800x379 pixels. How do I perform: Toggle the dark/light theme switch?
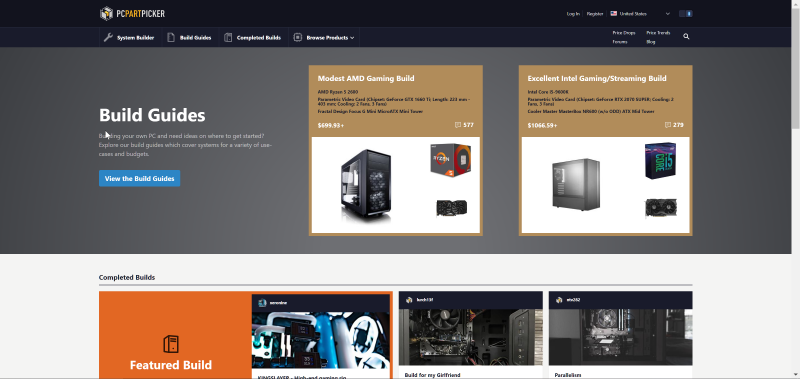(686, 14)
